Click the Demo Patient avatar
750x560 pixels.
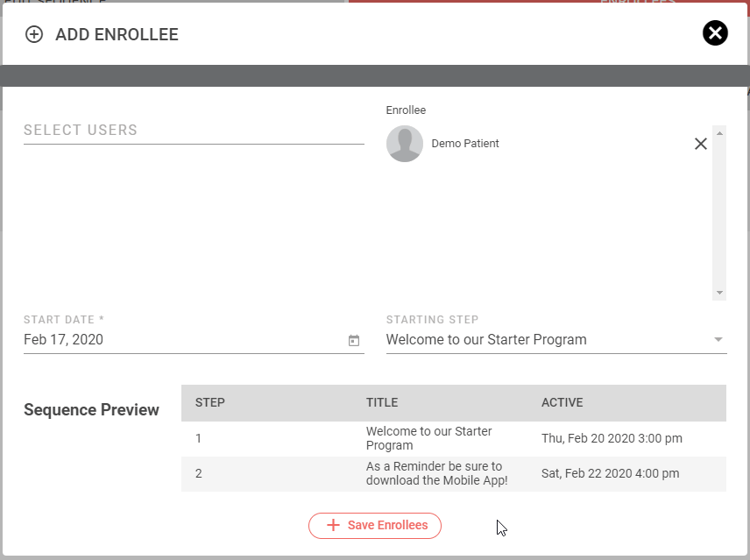click(x=405, y=144)
